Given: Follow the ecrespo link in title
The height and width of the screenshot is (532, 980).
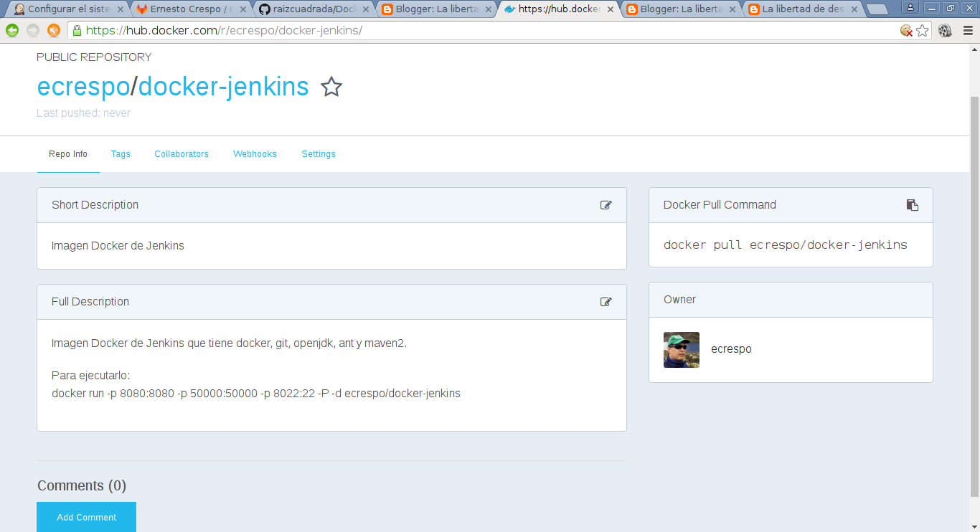Looking at the screenshot, I should (83, 87).
